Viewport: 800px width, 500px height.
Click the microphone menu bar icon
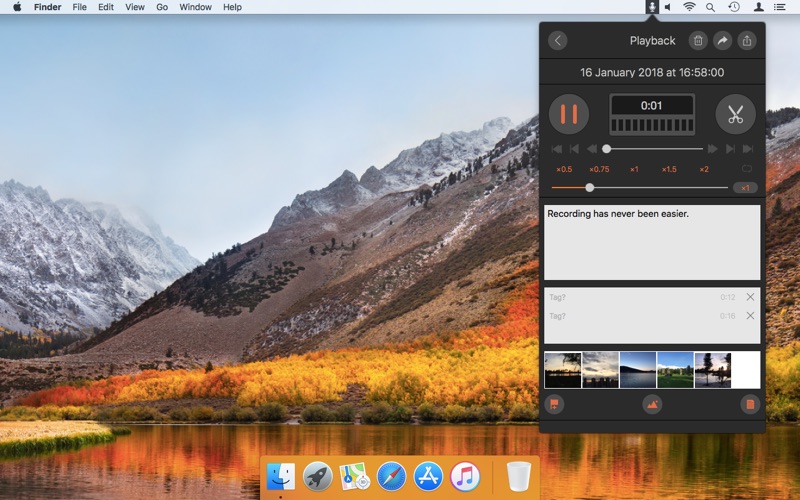pos(652,7)
